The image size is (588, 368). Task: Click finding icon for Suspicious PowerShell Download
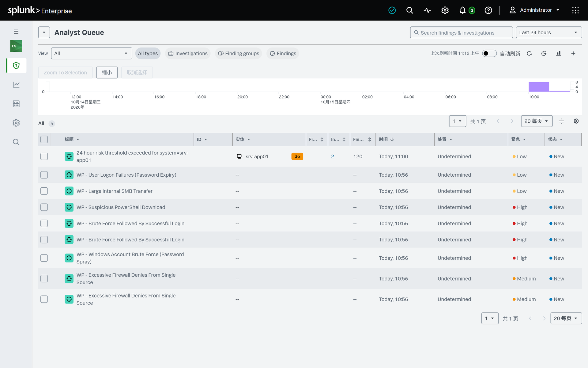[69, 207]
